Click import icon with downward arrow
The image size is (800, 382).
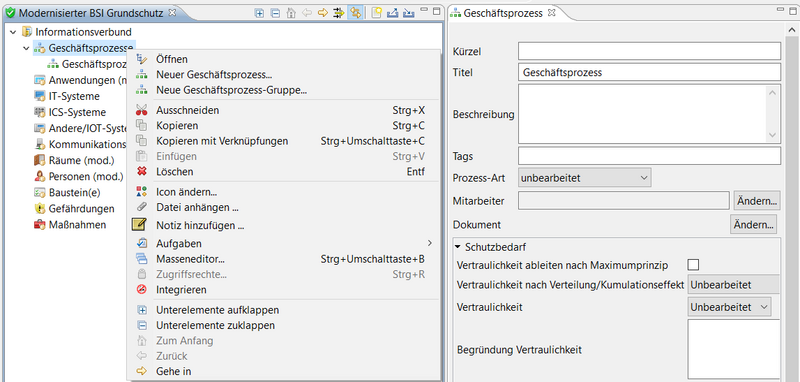click(408, 13)
